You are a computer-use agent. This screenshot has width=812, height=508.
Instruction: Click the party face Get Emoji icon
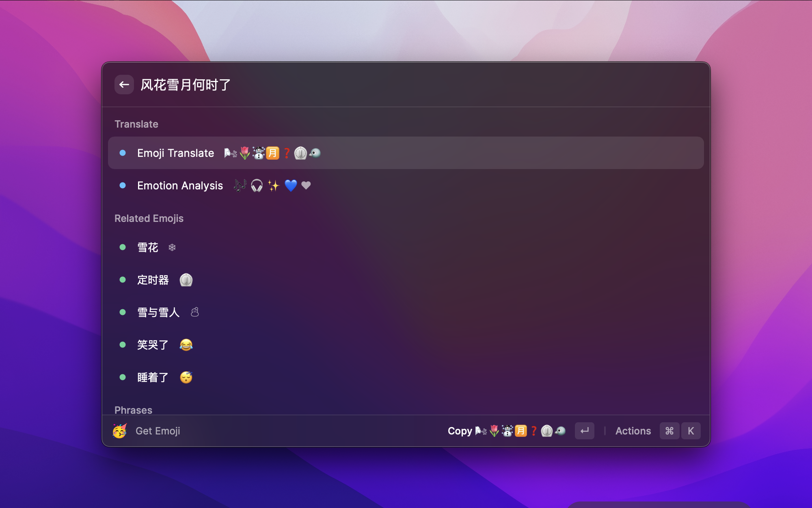pyautogui.click(x=120, y=431)
